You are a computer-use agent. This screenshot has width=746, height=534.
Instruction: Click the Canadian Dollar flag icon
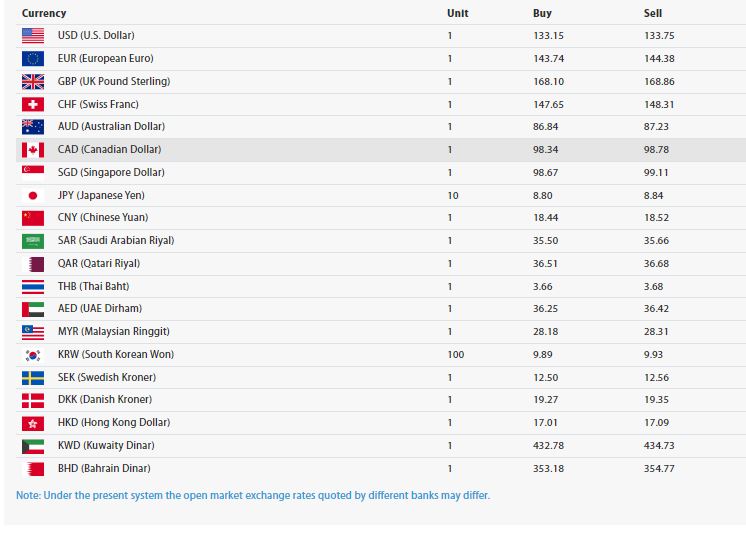[33, 150]
